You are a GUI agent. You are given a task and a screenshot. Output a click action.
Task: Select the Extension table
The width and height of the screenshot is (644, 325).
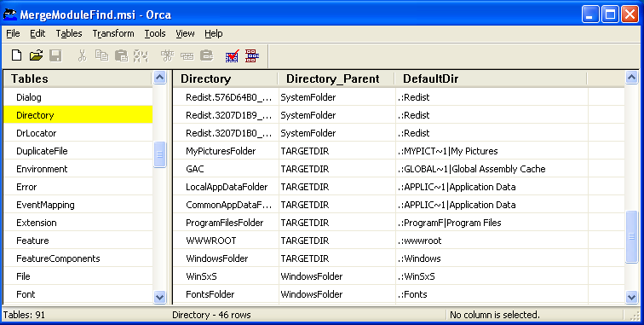click(78, 223)
